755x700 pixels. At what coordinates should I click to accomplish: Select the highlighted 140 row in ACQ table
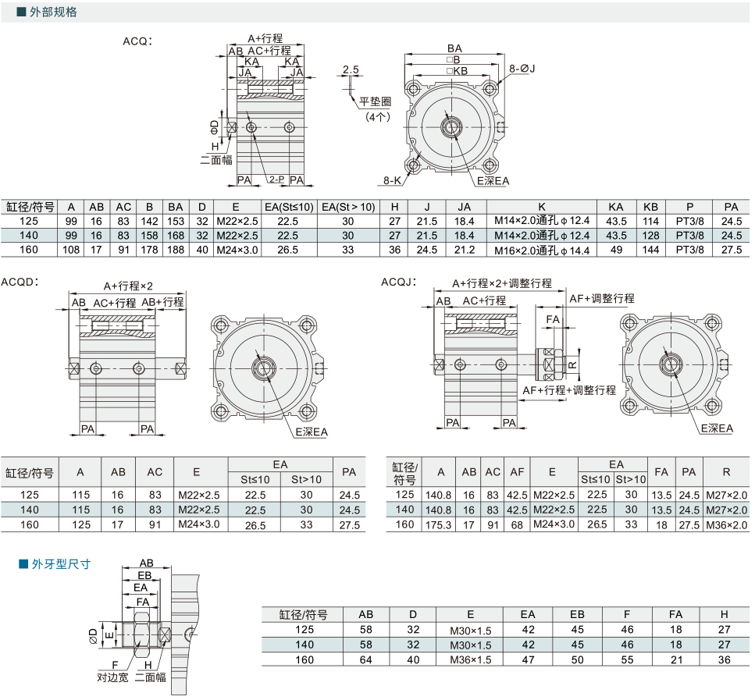tap(375, 236)
